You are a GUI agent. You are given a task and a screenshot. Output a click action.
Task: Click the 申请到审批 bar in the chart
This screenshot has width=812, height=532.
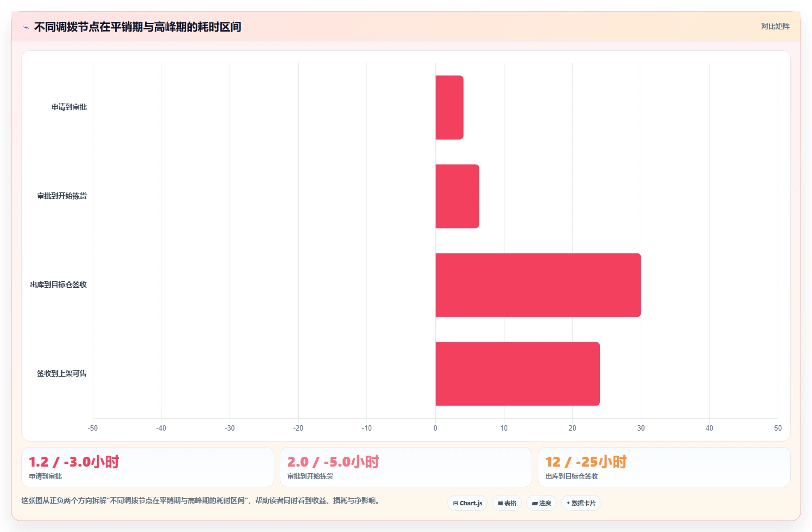click(449, 107)
